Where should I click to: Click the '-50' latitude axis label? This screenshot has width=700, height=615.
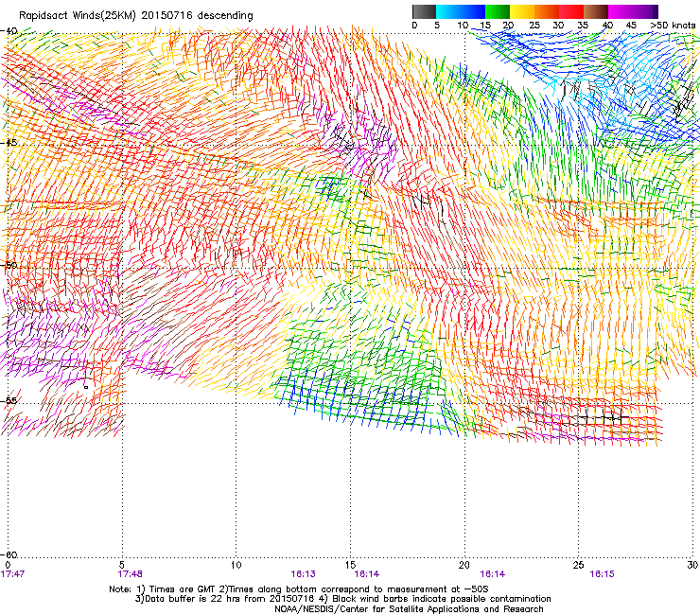[9, 265]
